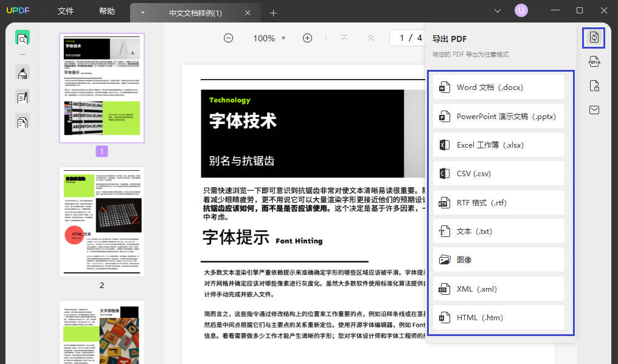Open the tab list dropdown arrow
618x364 pixels.
(143, 13)
